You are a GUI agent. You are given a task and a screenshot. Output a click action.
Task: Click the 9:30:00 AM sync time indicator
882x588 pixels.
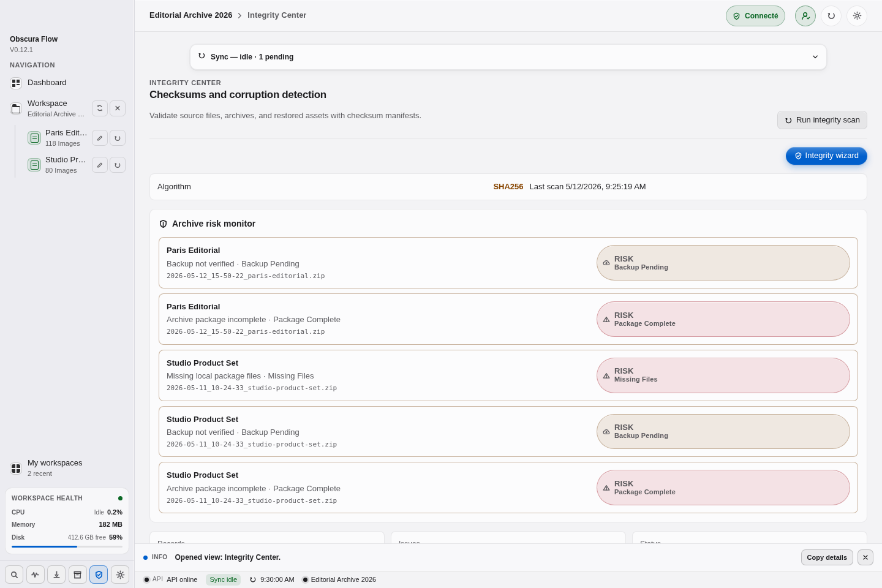tap(272, 579)
